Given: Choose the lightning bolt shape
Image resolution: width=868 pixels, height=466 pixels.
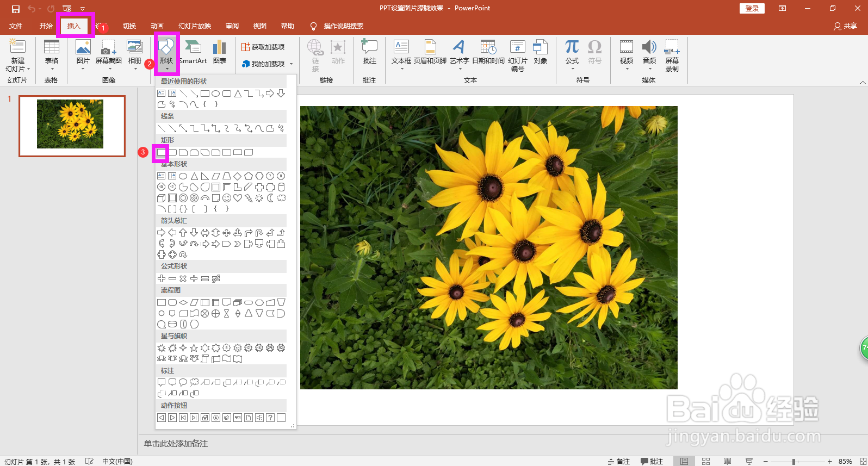Looking at the screenshot, I should point(249,198).
